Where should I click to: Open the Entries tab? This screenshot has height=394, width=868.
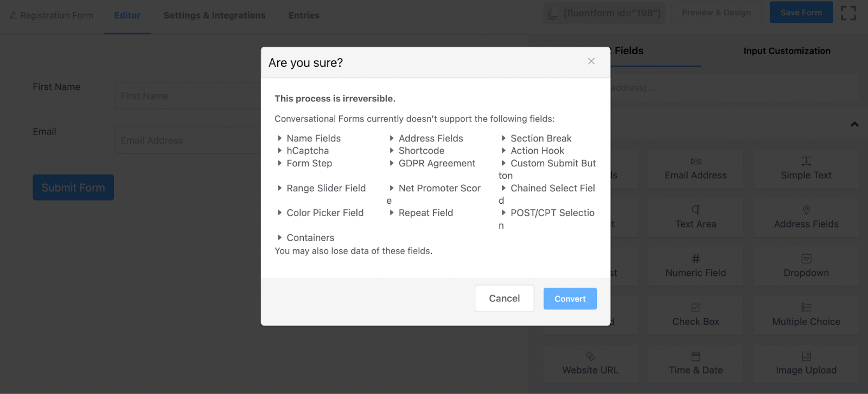(304, 15)
